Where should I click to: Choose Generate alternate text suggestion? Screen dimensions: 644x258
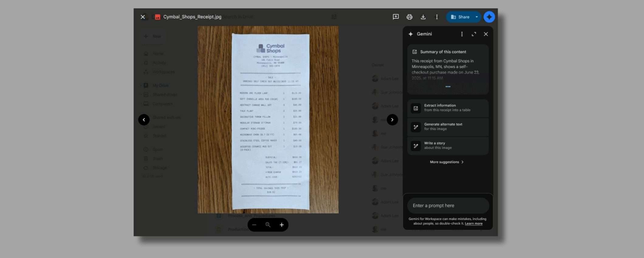click(448, 127)
